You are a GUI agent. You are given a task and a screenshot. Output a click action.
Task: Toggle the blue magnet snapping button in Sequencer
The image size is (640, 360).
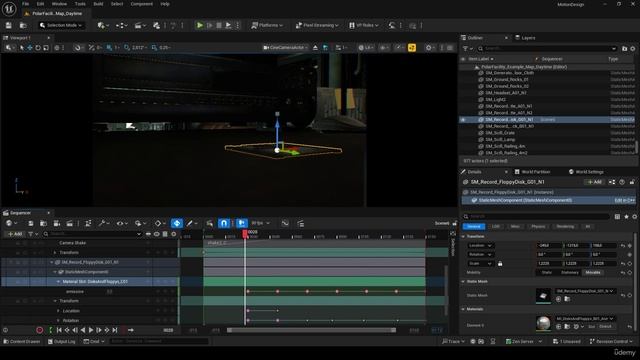click(x=224, y=223)
